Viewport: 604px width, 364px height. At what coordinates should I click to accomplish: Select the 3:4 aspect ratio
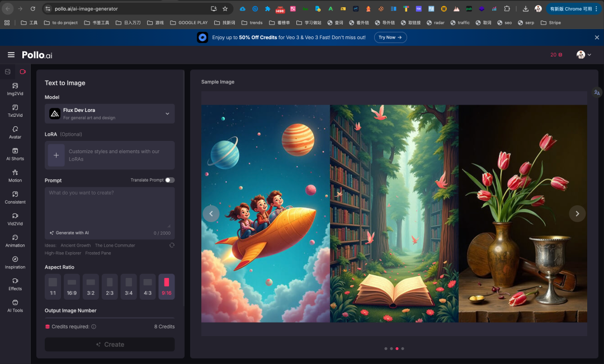(x=129, y=287)
